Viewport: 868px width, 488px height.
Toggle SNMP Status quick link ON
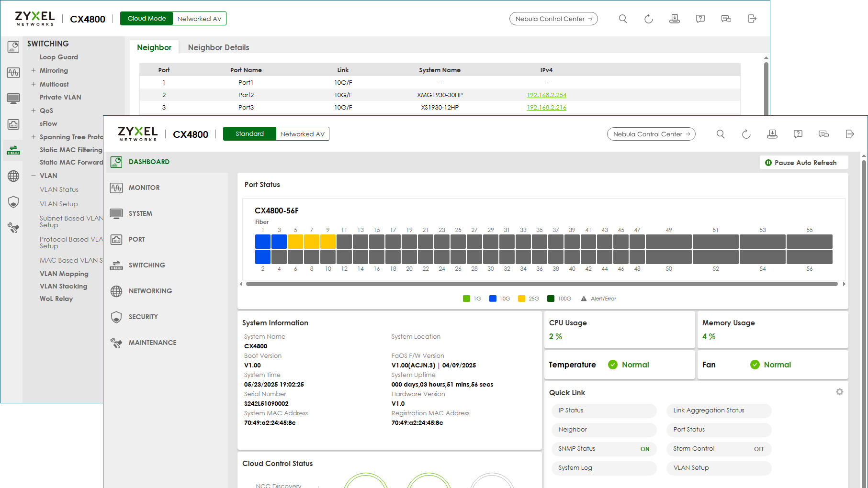click(x=604, y=449)
